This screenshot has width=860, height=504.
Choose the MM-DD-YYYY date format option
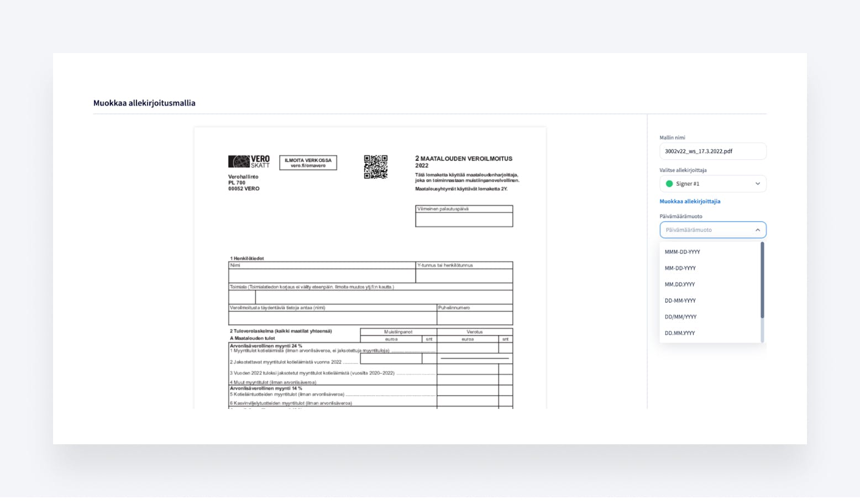(680, 268)
